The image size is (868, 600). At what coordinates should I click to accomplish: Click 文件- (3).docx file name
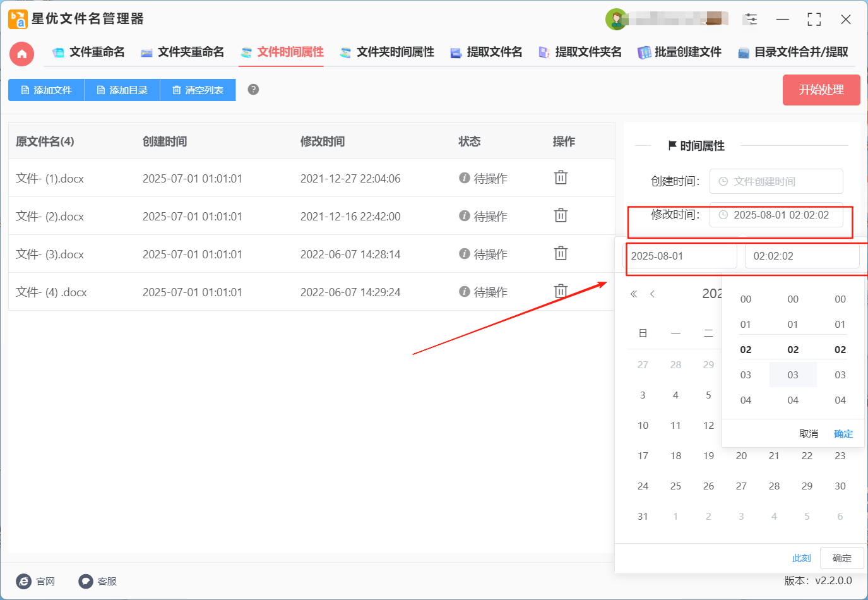[x=50, y=255]
